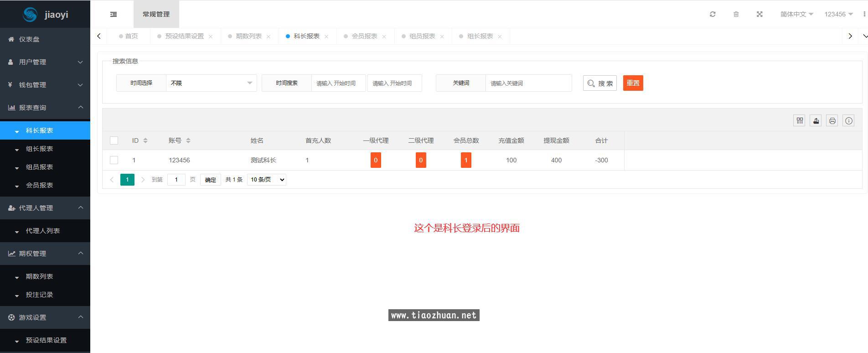
Task: Click the orange 会员总数 badge showing 1
Action: point(465,160)
